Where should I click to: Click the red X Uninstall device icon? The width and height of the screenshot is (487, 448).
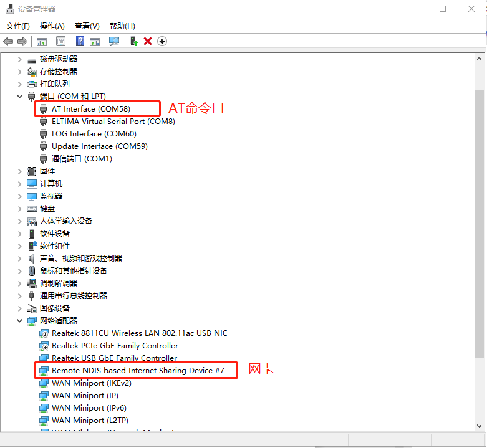click(x=148, y=41)
